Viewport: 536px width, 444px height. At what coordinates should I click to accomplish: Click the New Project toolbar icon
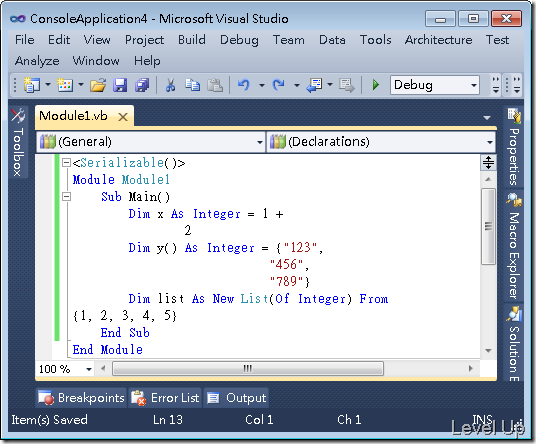[32, 85]
